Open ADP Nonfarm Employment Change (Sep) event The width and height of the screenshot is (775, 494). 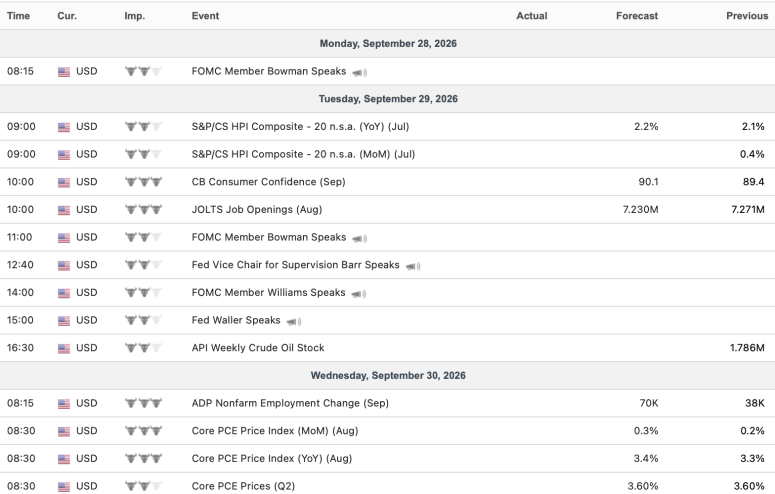coord(290,404)
